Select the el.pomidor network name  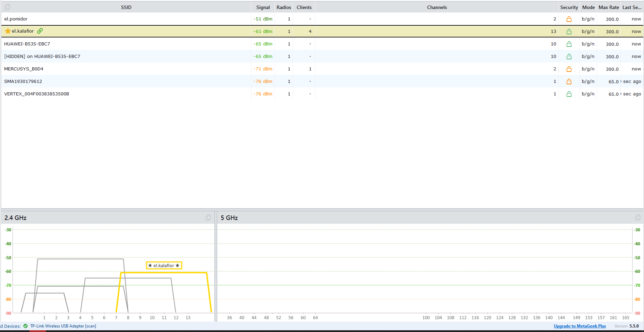pyautogui.click(x=16, y=19)
